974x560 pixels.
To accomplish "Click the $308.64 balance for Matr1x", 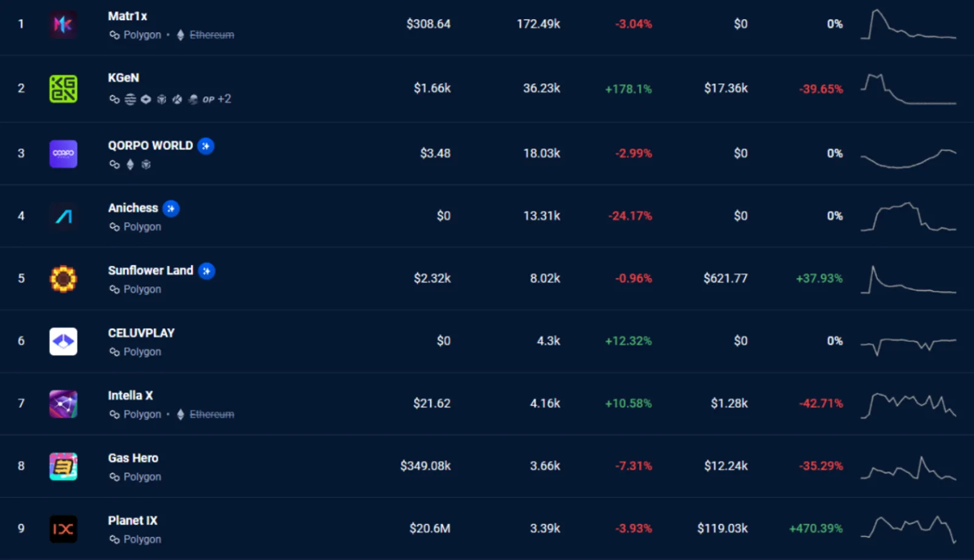I will [429, 24].
